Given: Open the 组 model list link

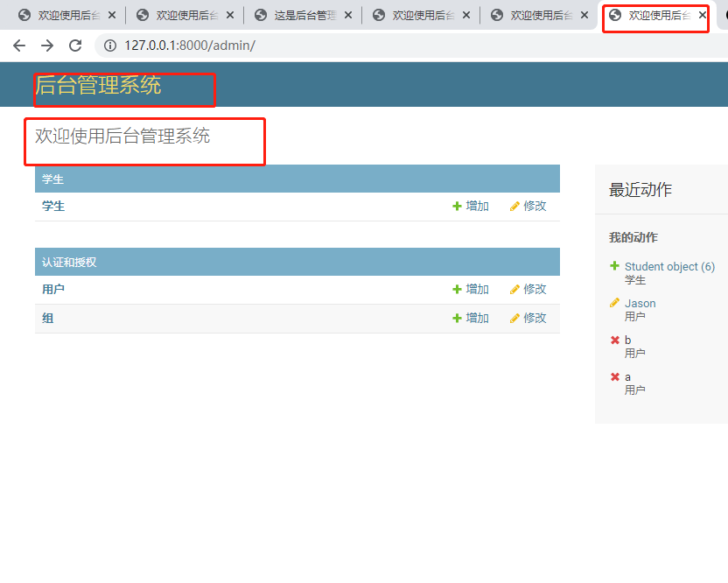Looking at the screenshot, I should 48,319.
